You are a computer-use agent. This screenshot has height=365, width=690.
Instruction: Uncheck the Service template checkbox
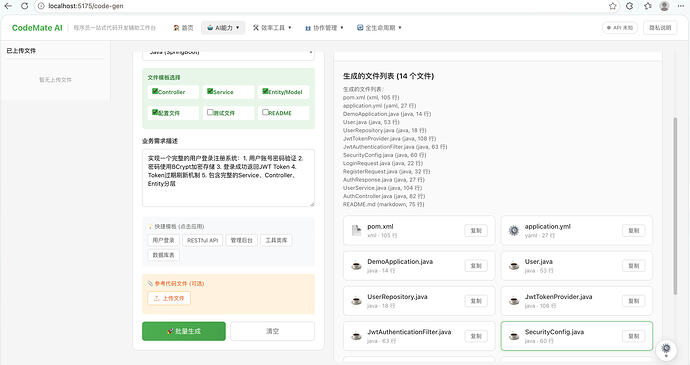click(x=210, y=91)
